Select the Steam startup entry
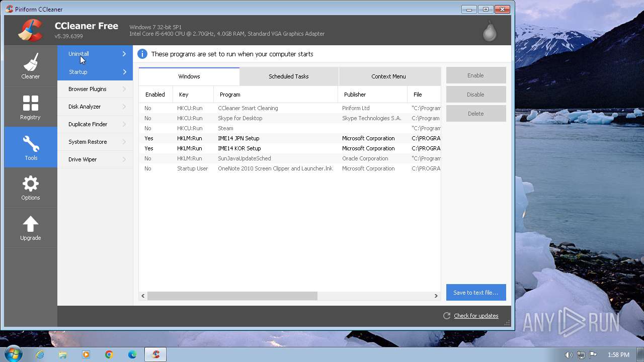644x362 pixels. (290, 128)
